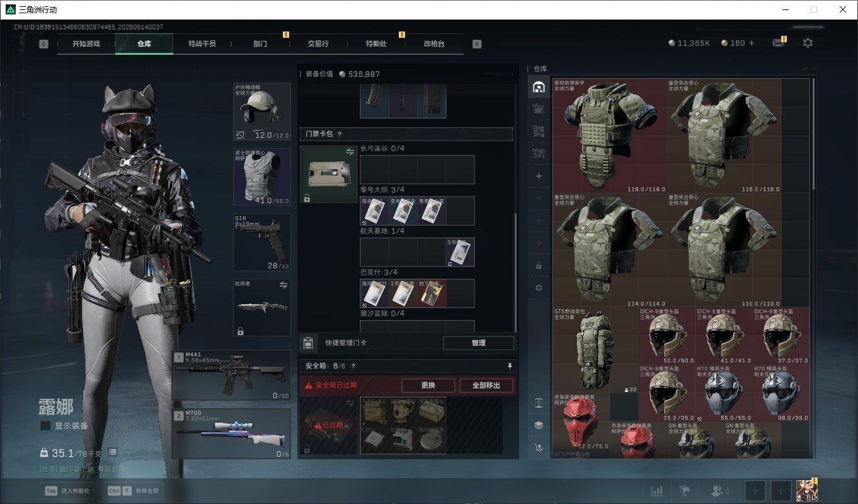This screenshot has width=858, height=504.
Task: Select the M4A1 primary weapon slot
Action: [232, 376]
